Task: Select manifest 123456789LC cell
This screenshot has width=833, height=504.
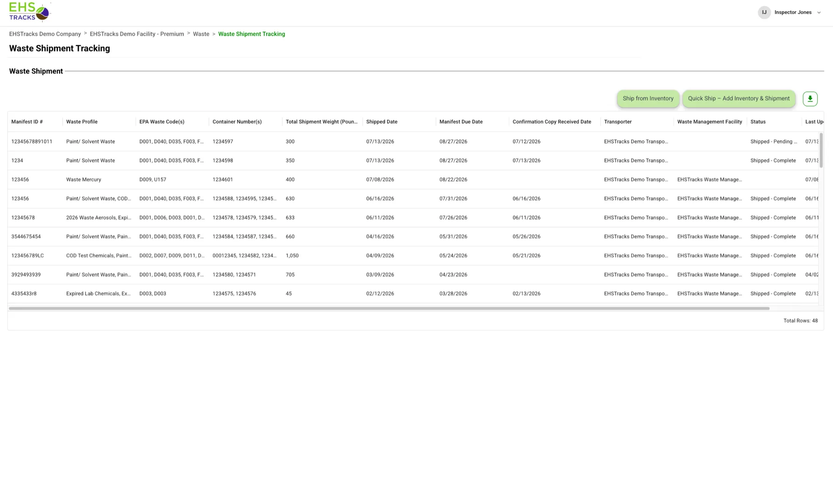Action: click(x=35, y=255)
